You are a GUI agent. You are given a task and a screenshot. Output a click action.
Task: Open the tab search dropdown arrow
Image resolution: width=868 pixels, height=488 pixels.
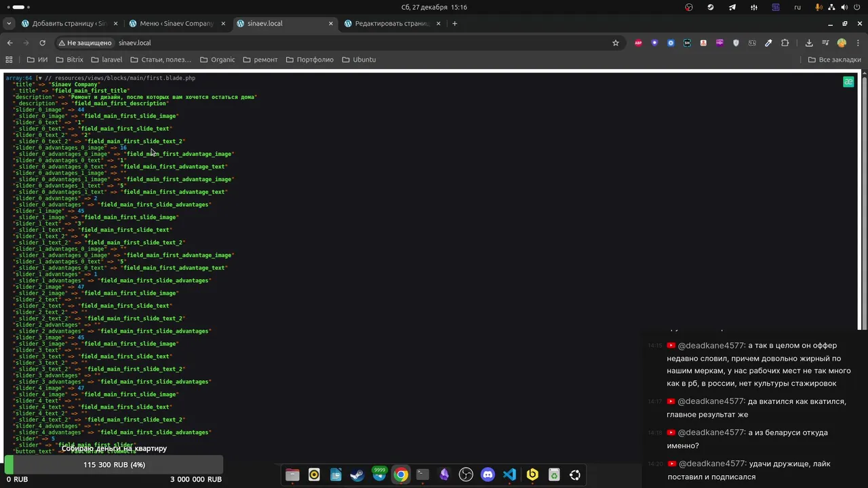(9, 24)
